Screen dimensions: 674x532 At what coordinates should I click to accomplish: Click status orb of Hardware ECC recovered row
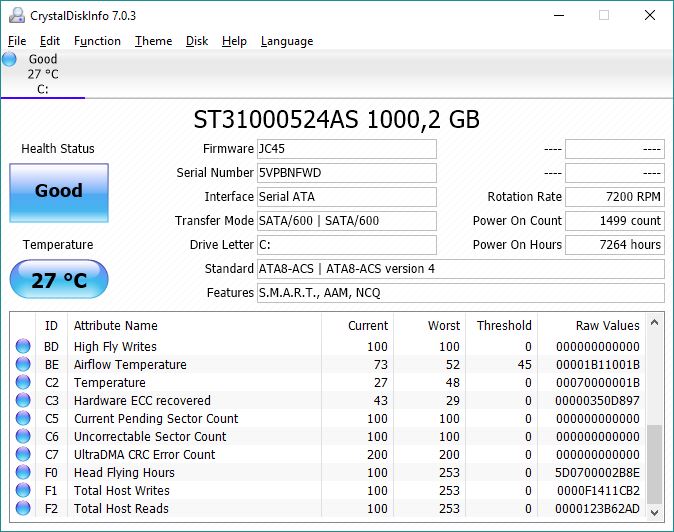(x=23, y=400)
